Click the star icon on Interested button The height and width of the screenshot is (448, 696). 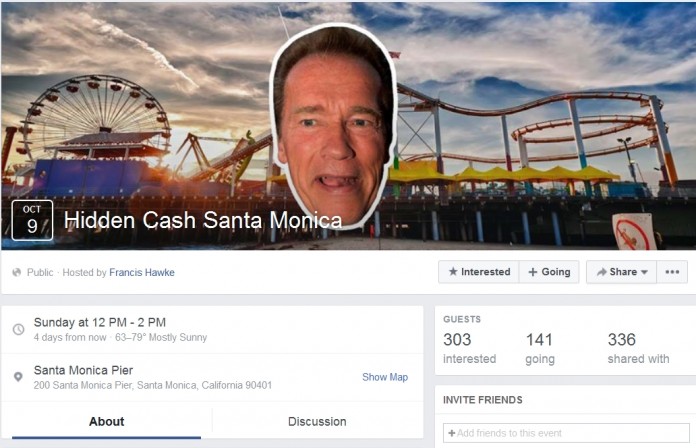point(453,271)
